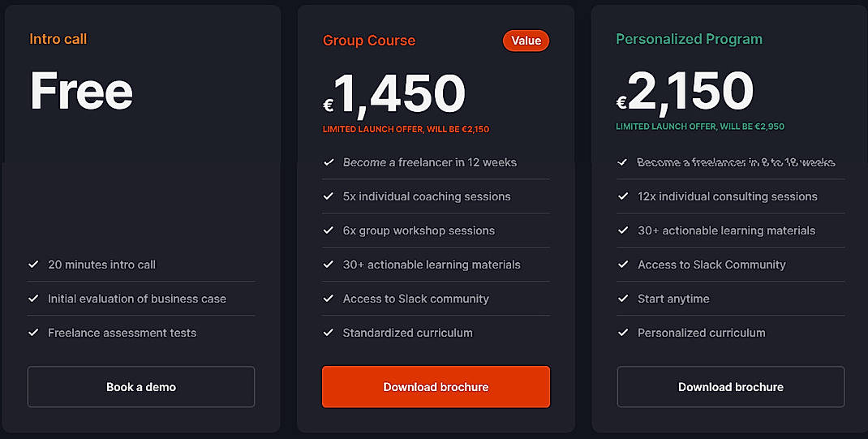Screen dimensions: 868x439
Task: Select the Intro call plan title
Action: (58, 39)
